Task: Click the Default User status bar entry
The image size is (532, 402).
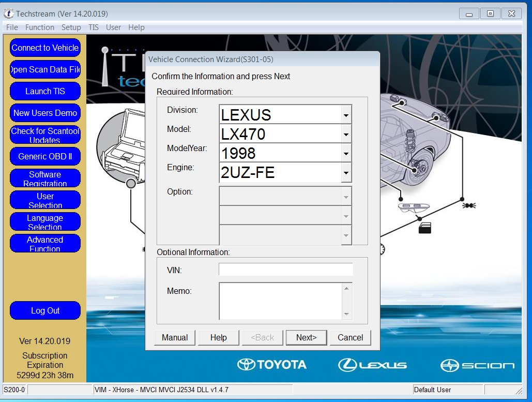Action: pos(432,390)
